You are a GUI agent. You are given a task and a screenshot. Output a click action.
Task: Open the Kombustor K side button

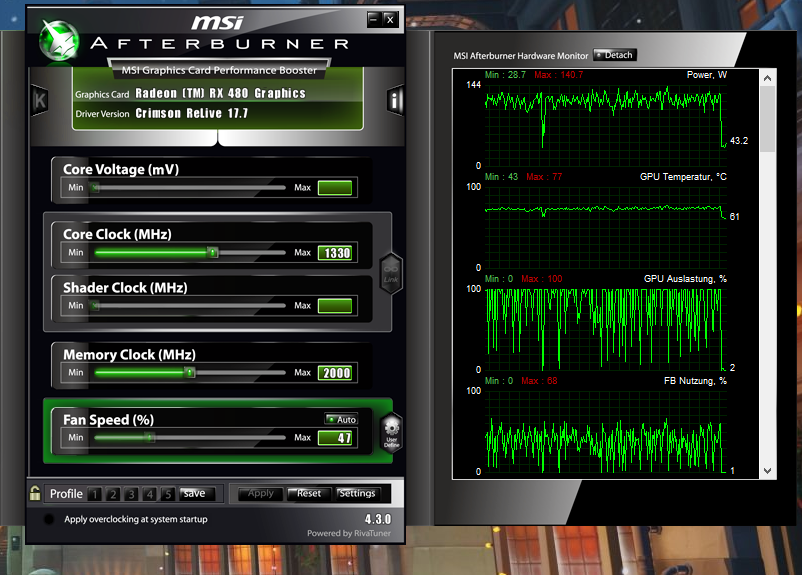(x=39, y=100)
